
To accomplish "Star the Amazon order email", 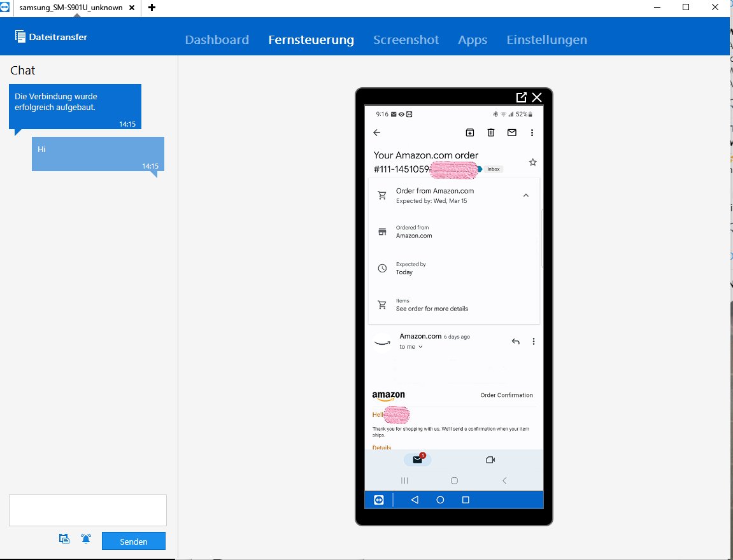I will (x=532, y=162).
